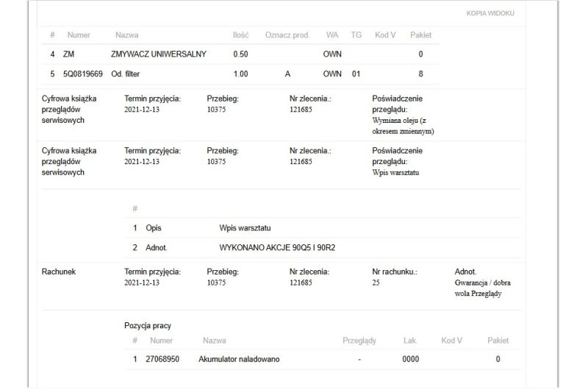Click the Pozycja pracy heading
Viewport: 588px width, 390px height.
click(148, 326)
